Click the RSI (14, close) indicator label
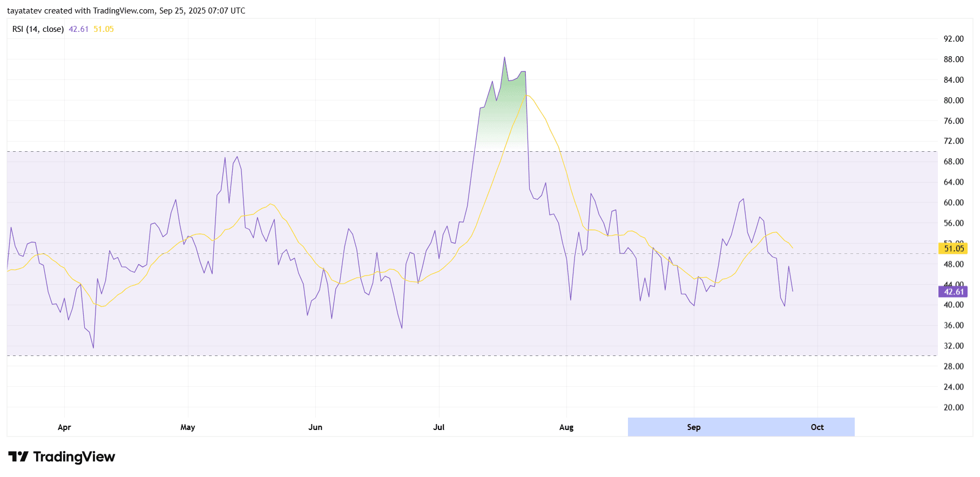Viewport: 980px width, 477px height. [38, 29]
